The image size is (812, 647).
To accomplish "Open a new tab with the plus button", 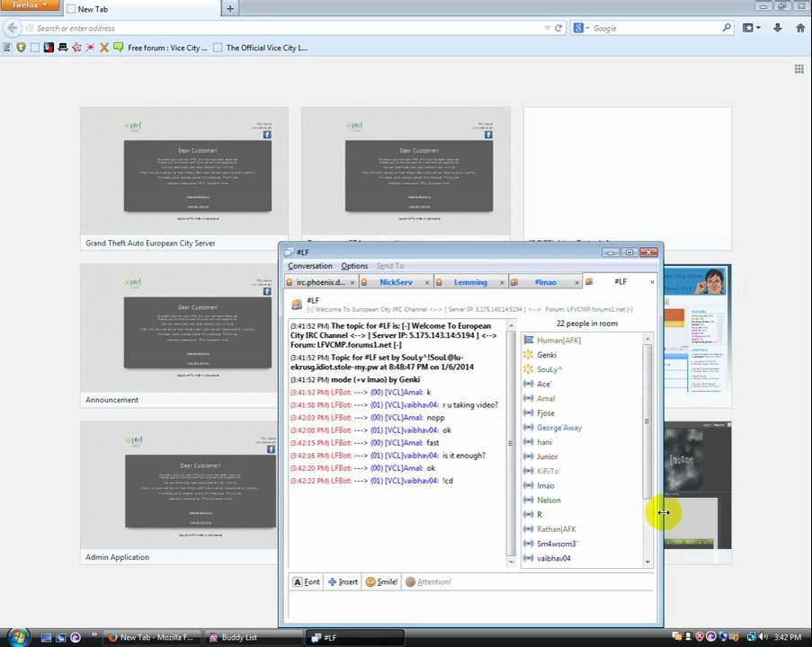I will coord(230,9).
